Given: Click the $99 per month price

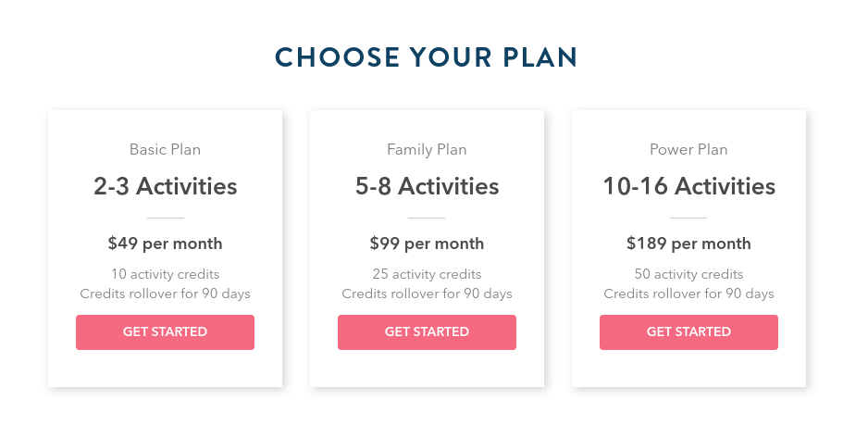Looking at the screenshot, I should pos(427,244).
